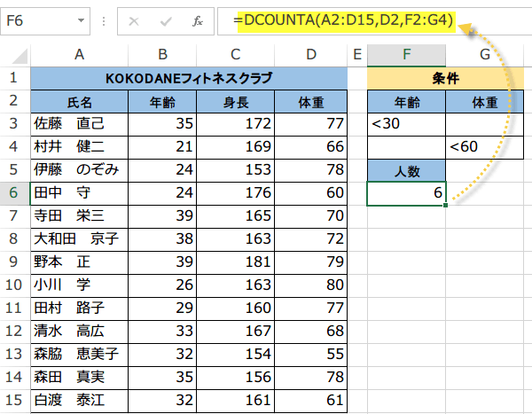Select row 15 header
Viewport: 532px width, 414px height.
click(x=13, y=401)
